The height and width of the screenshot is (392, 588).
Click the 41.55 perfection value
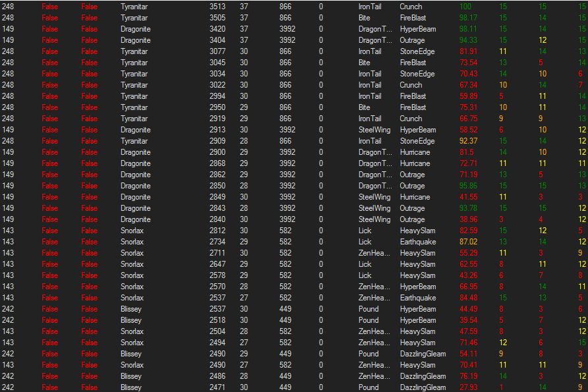pyautogui.click(x=469, y=197)
